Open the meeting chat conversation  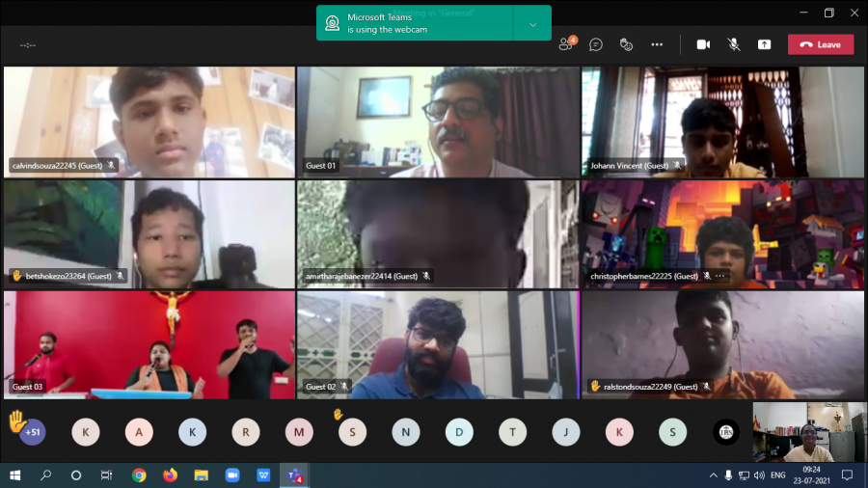tap(596, 44)
